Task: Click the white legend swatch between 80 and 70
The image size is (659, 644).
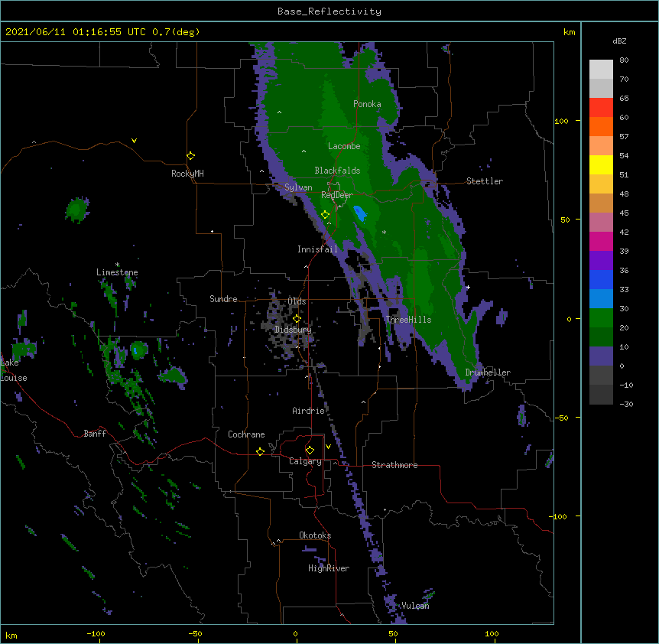Action: [601, 70]
